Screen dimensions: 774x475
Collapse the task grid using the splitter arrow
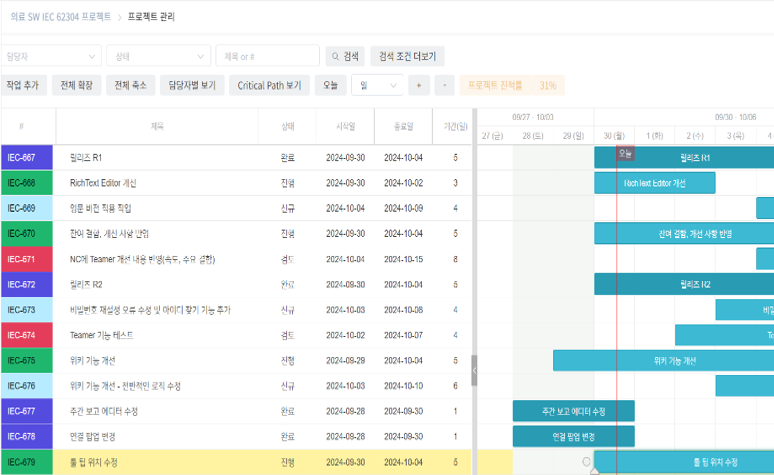pyautogui.click(x=474, y=369)
